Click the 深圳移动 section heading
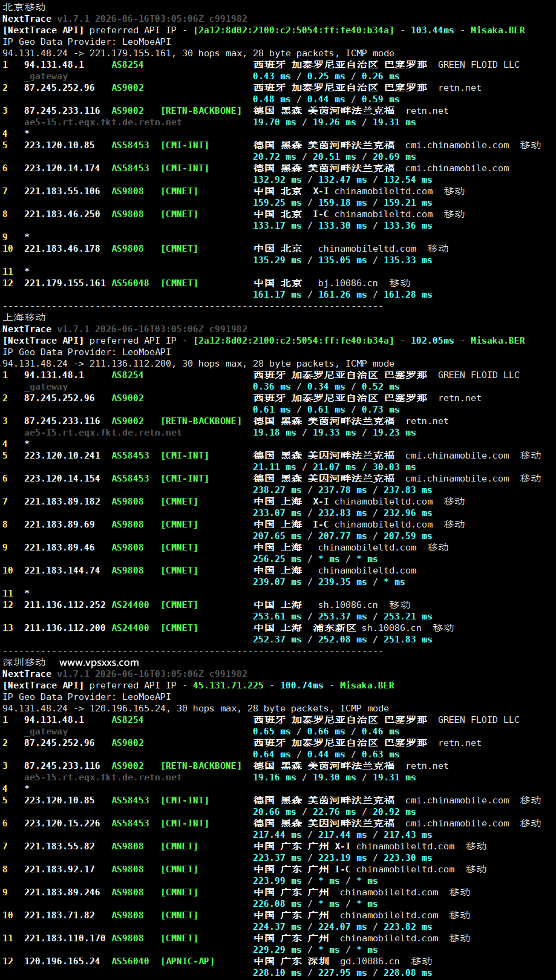556x980 pixels. tap(24, 662)
